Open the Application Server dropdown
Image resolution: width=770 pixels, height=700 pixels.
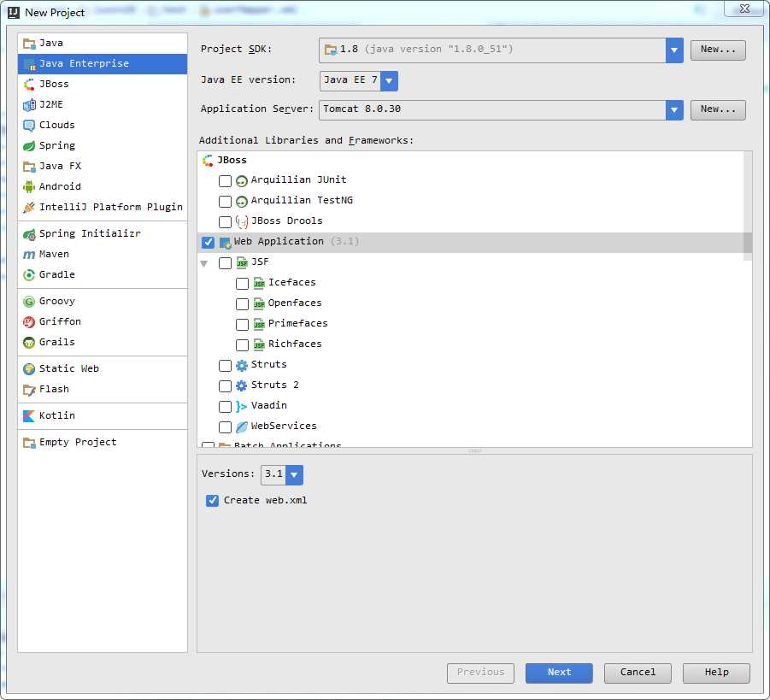pos(674,110)
